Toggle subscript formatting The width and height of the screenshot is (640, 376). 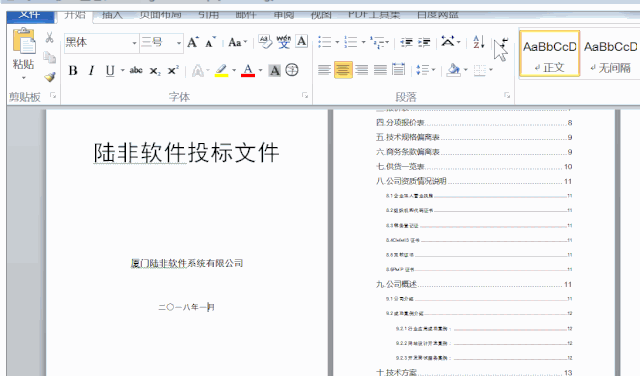(155, 71)
